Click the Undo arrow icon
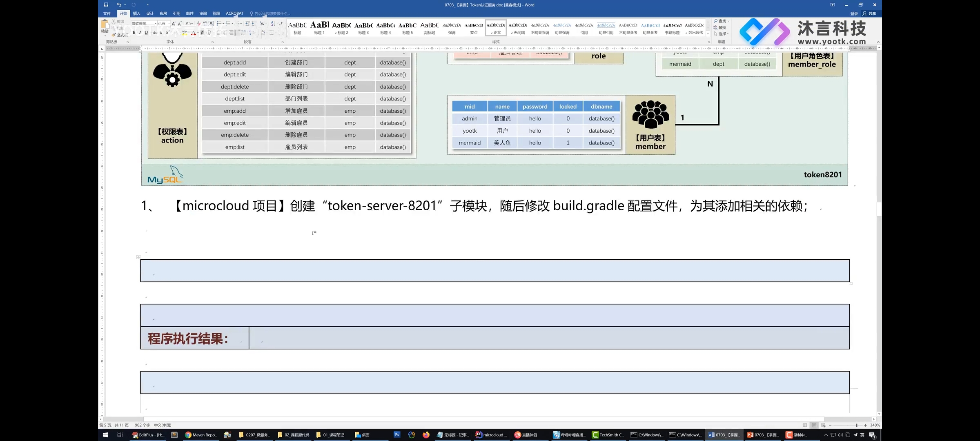The width and height of the screenshot is (980, 441). click(x=119, y=5)
